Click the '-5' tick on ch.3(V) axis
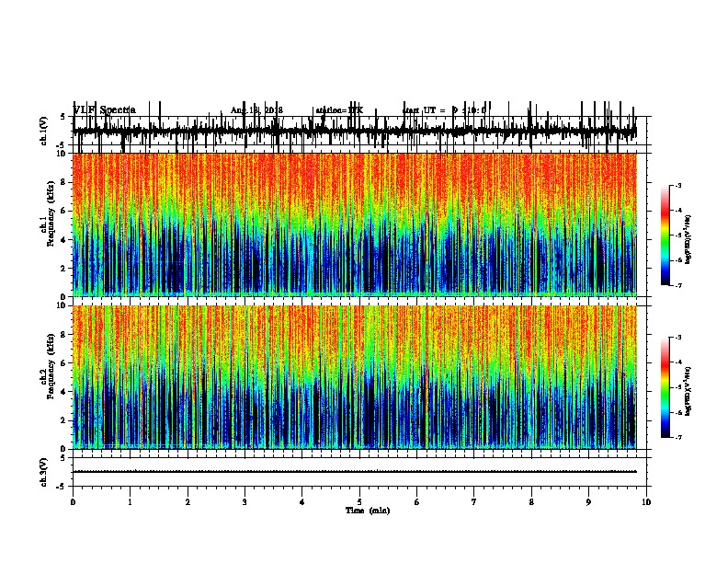This screenshot has width=728, height=563. (x=62, y=487)
